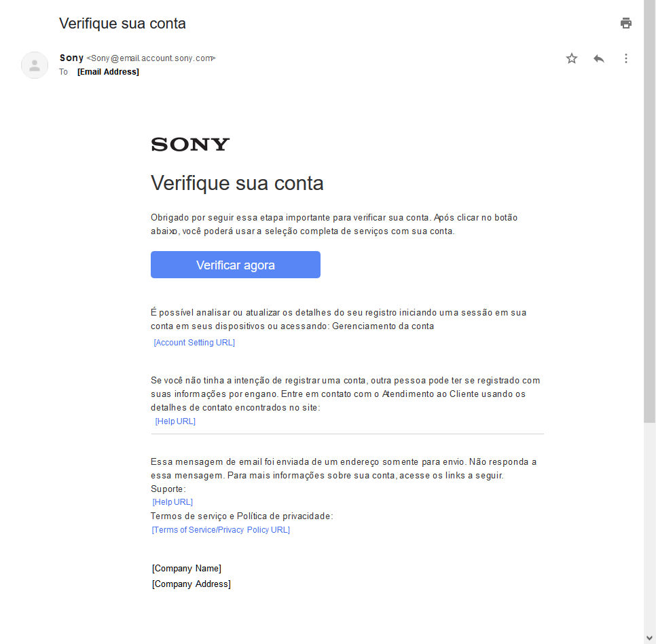This screenshot has height=644, width=656.
Task: Open the three-dot more options menu
Action: (x=626, y=58)
